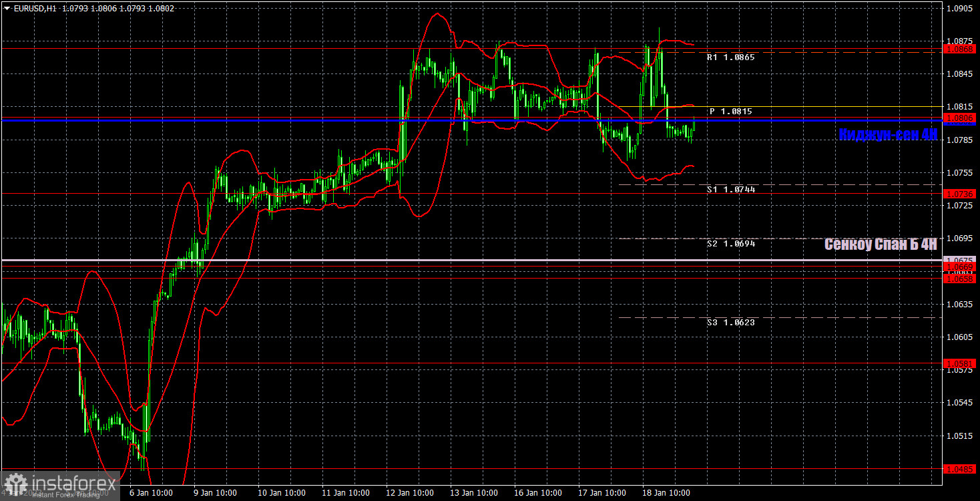Click the 1.0545 price axis value
This screenshot has height=501, width=980.
click(960, 403)
